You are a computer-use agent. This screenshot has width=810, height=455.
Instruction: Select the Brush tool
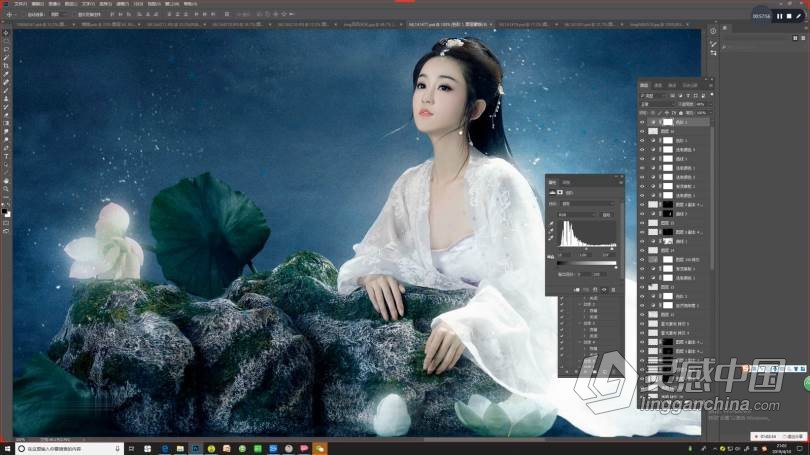pos(6,90)
